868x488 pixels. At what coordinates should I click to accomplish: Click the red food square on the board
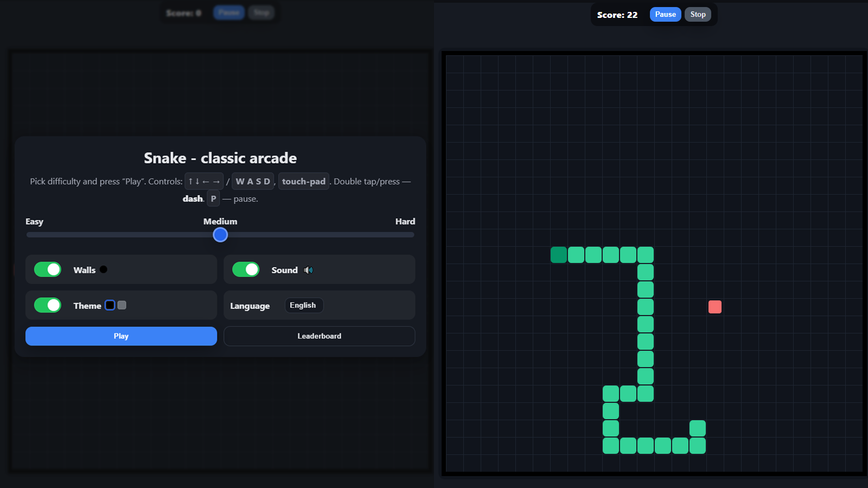[714, 307]
